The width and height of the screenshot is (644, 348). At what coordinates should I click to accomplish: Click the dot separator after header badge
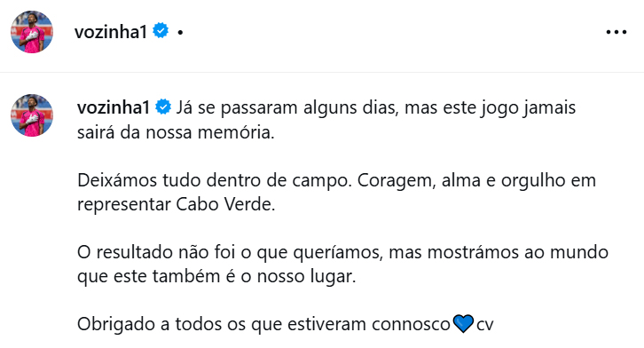tap(180, 32)
